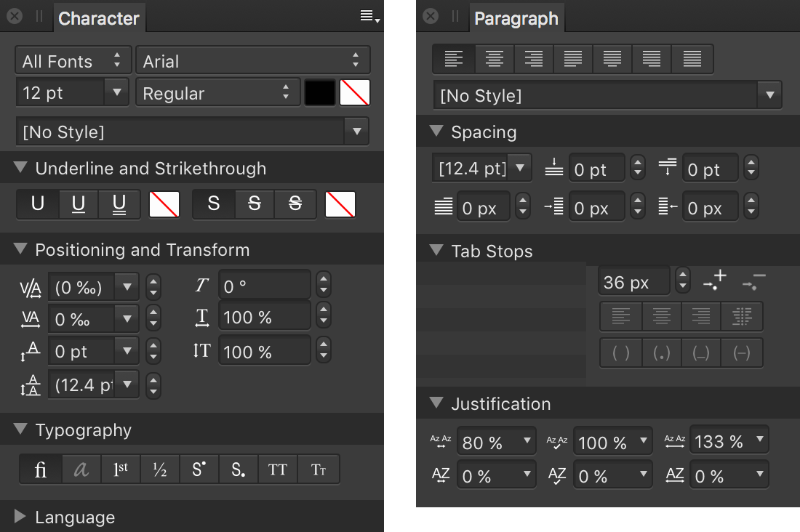Click the add tab stop icon
Viewport: 800px width, 532px height.
coord(715,281)
